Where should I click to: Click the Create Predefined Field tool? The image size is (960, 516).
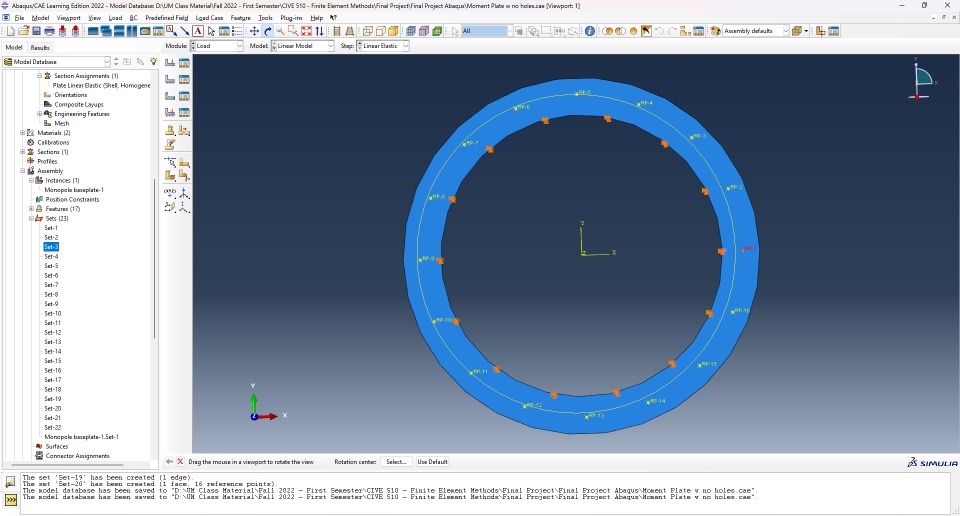click(170, 95)
